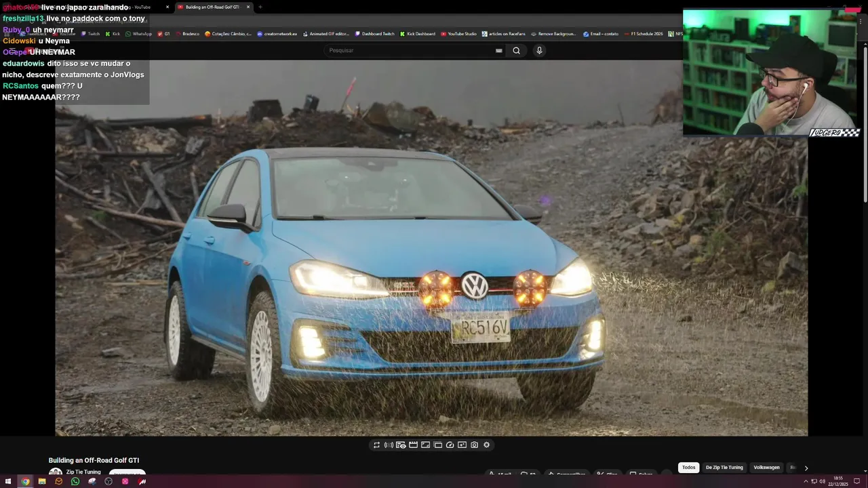Click the loop video icon below player
Viewport: 868px width, 488px height.
376,445
